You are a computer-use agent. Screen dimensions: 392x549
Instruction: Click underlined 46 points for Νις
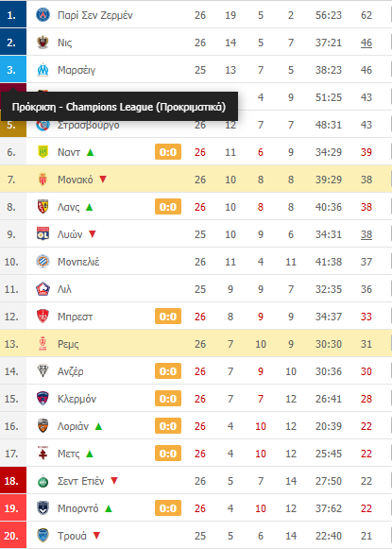366,43
